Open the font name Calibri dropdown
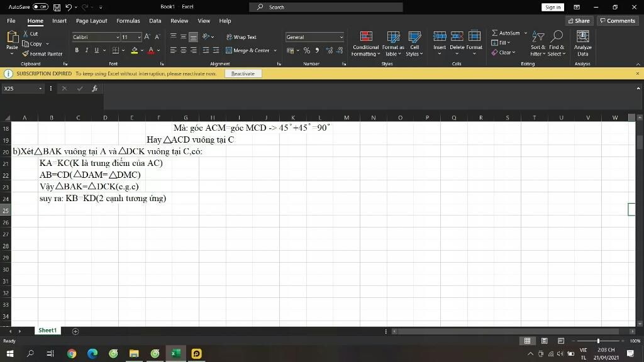The width and height of the screenshot is (644, 362). click(118, 37)
